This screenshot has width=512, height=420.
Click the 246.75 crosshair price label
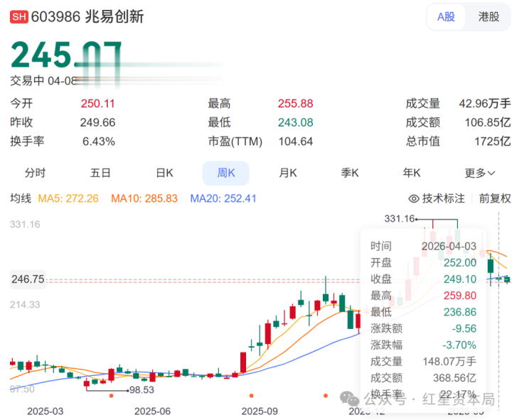pos(28,279)
